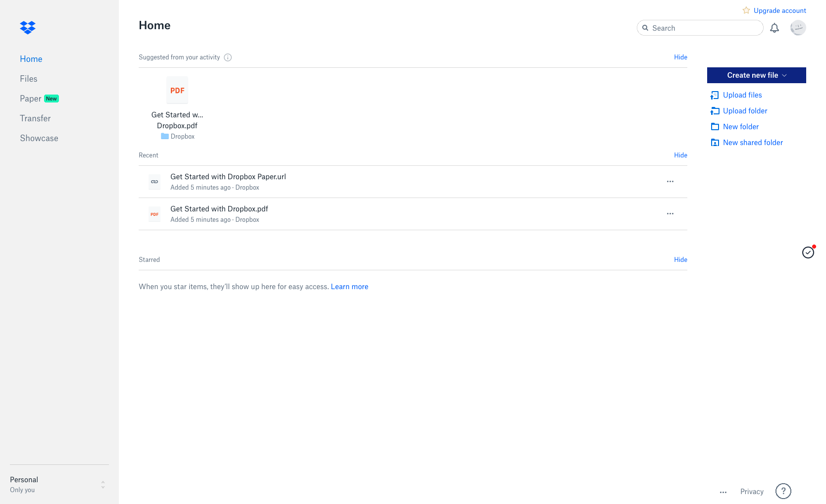Click the link icon for Dropbox Paper.url
This screenshot has width=826, height=504.
[155, 182]
